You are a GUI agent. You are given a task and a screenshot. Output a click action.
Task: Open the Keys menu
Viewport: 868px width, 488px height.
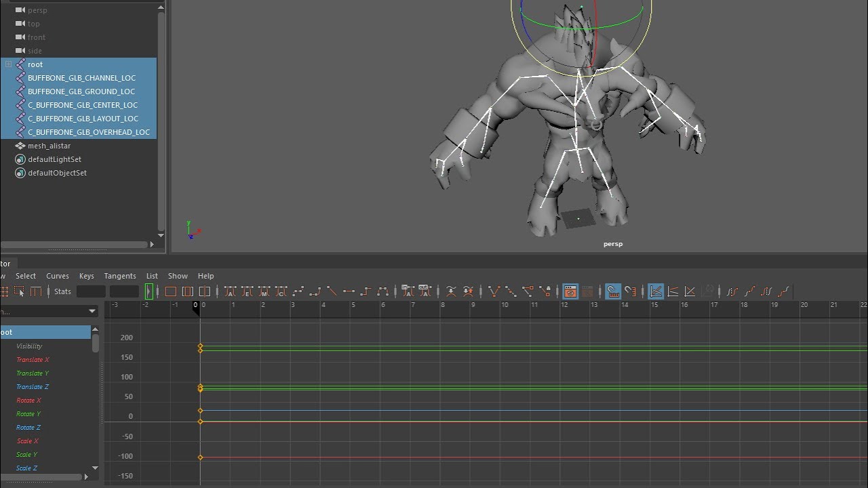click(87, 276)
